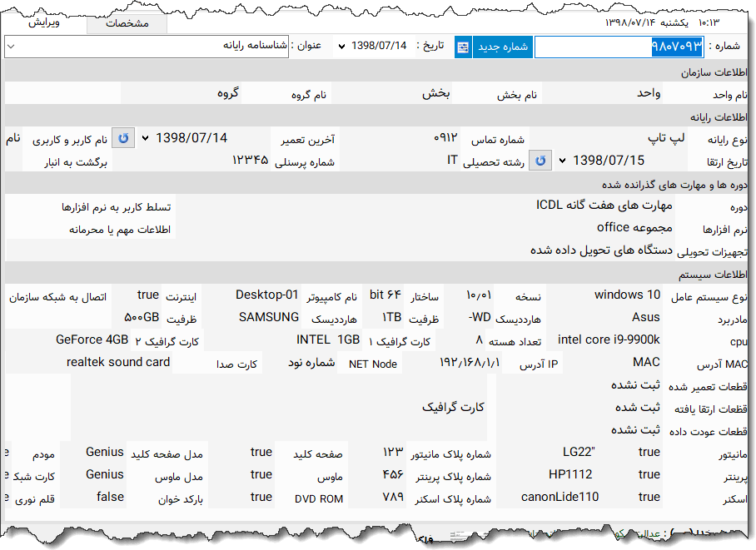Toggle the پرینتر value showing true
The image size is (756, 550).
[649, 474]
